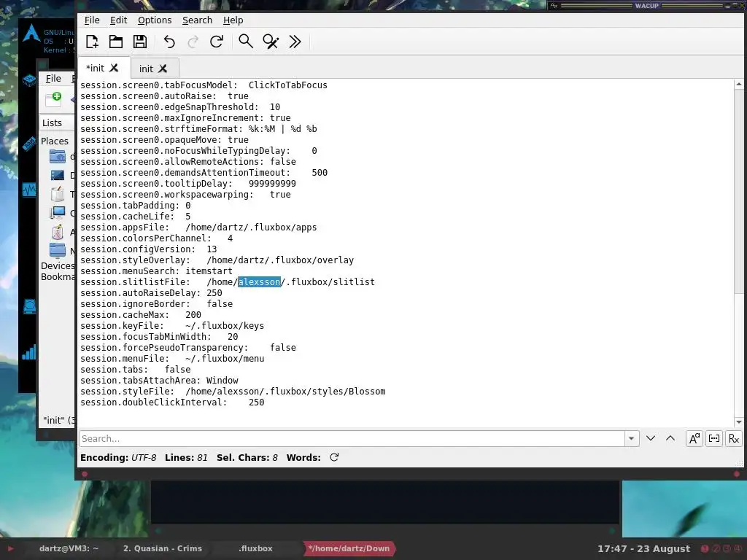Click the activity waveform icon in system panel
747x560 pixels.
click(x=29, y=190)
